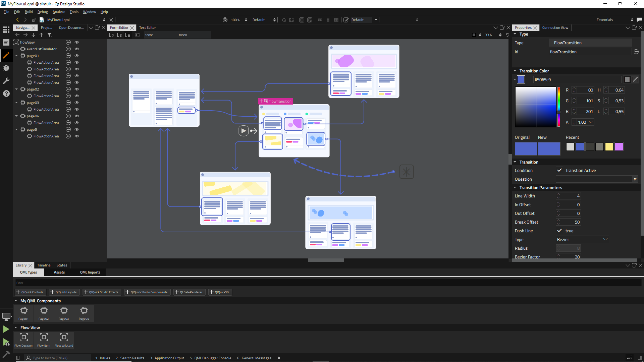Select the wildcard asterisk item on canvas
Screen dimensions: 644x362
coord(407,172)
